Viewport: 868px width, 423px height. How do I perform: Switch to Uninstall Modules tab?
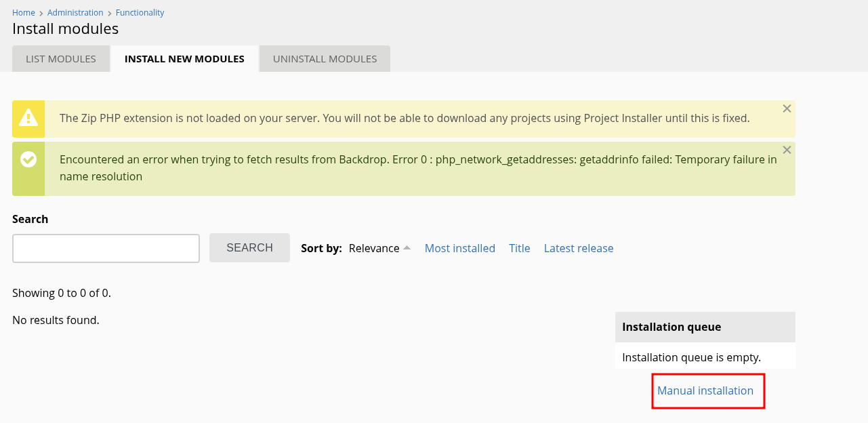click(325, 59)
